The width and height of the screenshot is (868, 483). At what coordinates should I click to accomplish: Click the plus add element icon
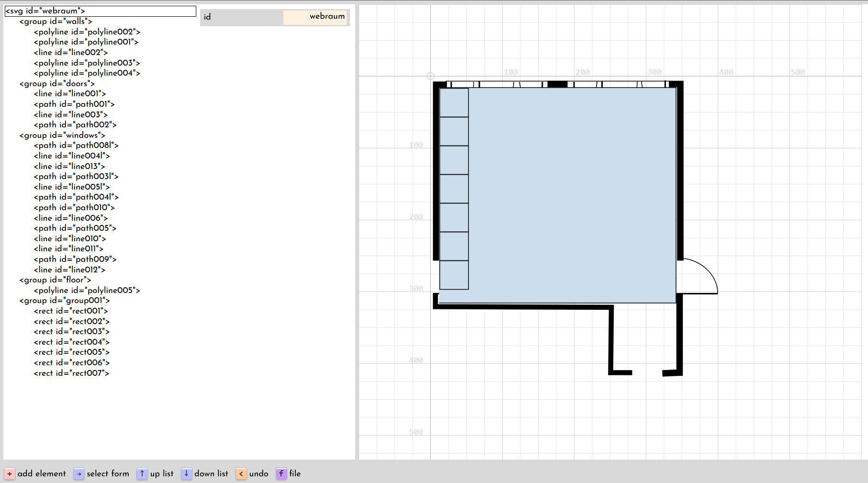pos(10,473)
